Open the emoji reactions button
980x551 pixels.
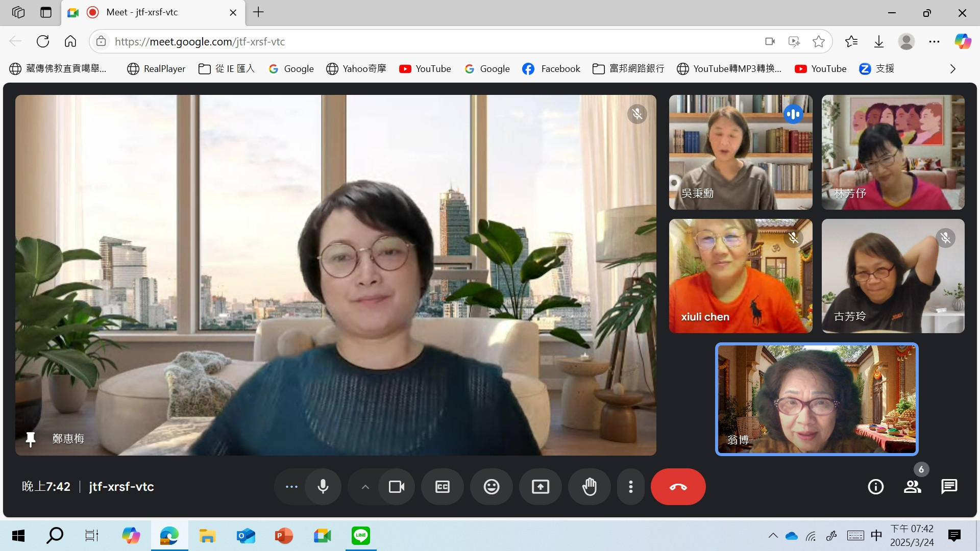click(491, 487)
